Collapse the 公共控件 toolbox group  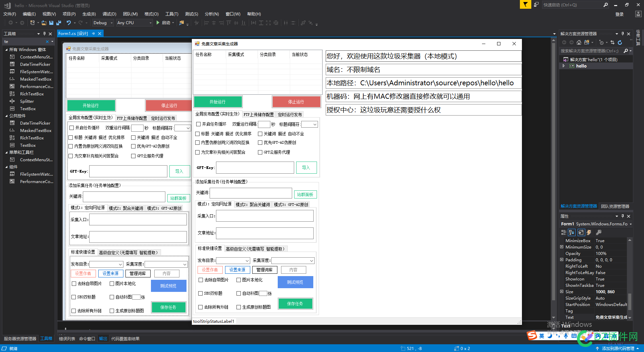6,116
